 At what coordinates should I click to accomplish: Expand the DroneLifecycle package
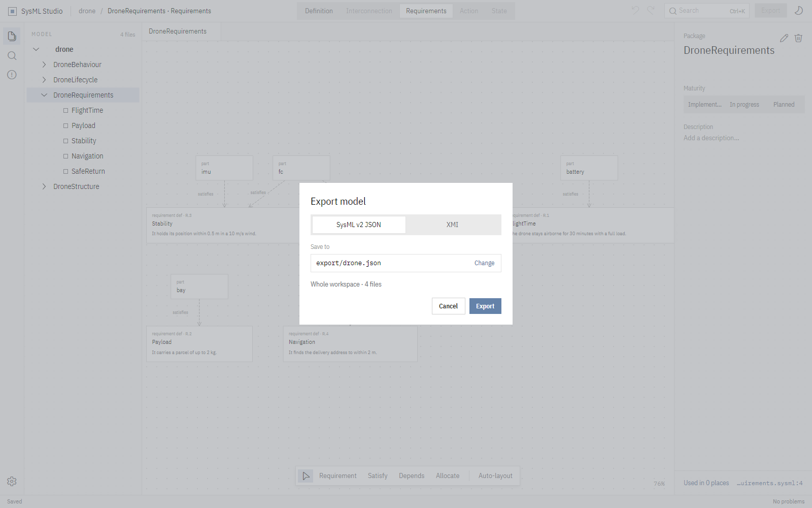44,80
